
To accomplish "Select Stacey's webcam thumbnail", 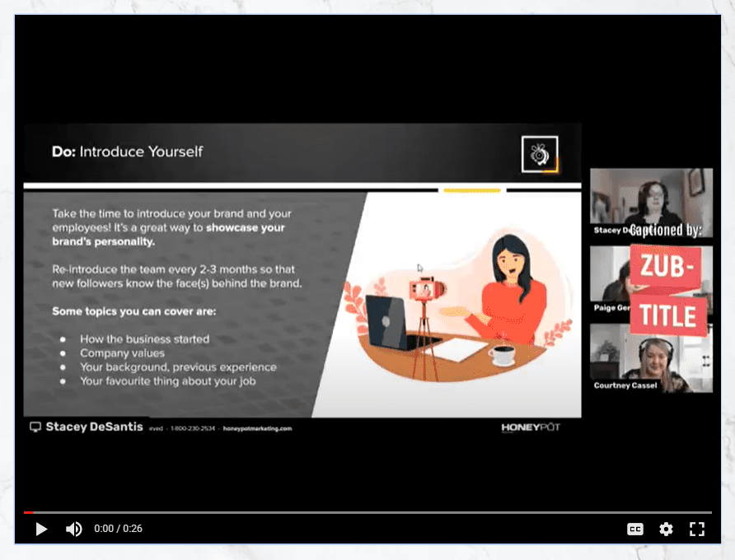I will point(651,203).
